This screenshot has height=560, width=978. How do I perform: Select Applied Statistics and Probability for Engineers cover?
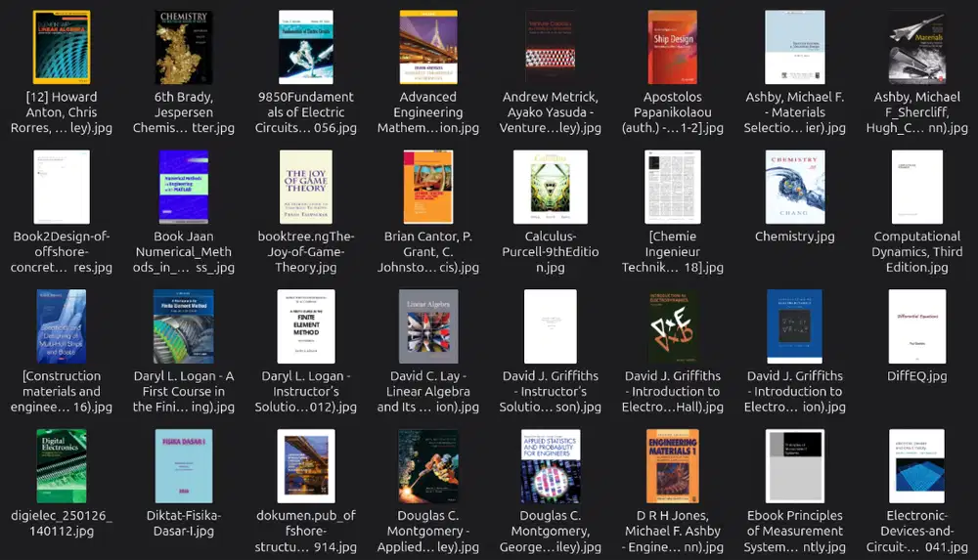coord(550,466)
